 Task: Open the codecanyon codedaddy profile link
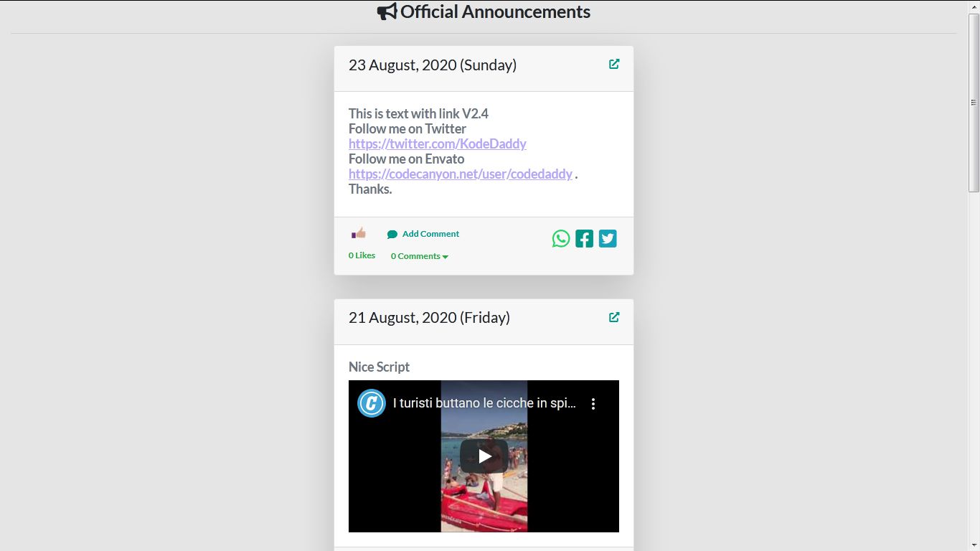[459, 174]
